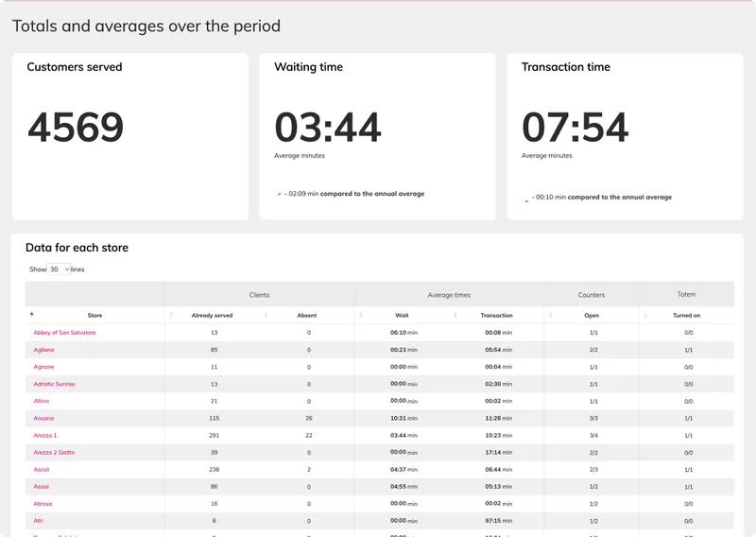Click the Data for each store heading
The image size is (756, 537).
[77, 248]
